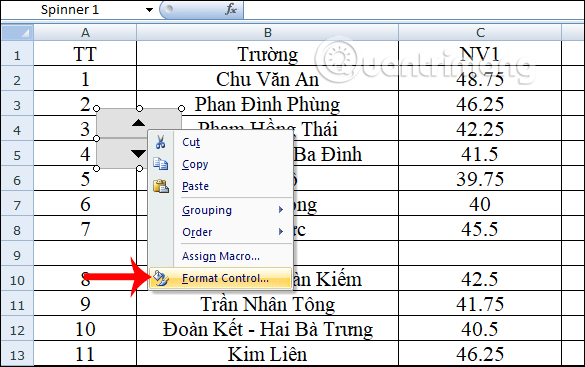Screen dimensions: 585x367
Task: Click cell Đoàn Kết - Hai Bà Trưng
Action: coord(268,328)
